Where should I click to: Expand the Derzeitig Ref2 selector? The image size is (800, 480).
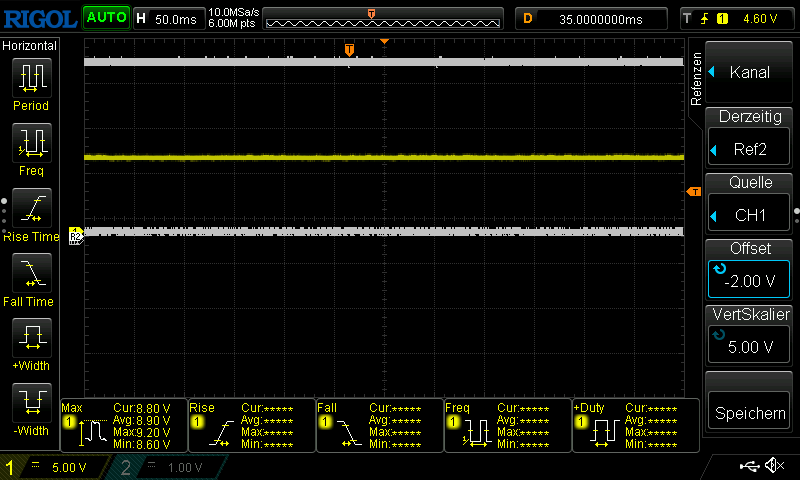[749, 138]
